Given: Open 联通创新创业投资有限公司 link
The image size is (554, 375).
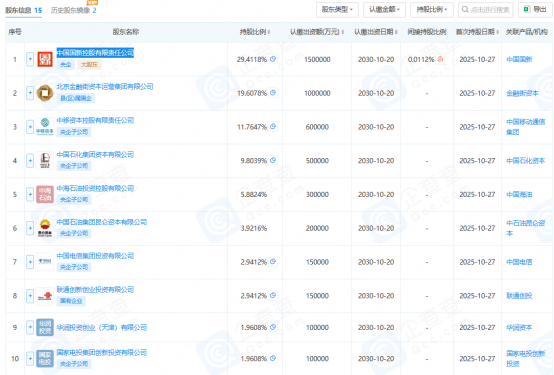Looking at the screenshot, I should point(95,289).
